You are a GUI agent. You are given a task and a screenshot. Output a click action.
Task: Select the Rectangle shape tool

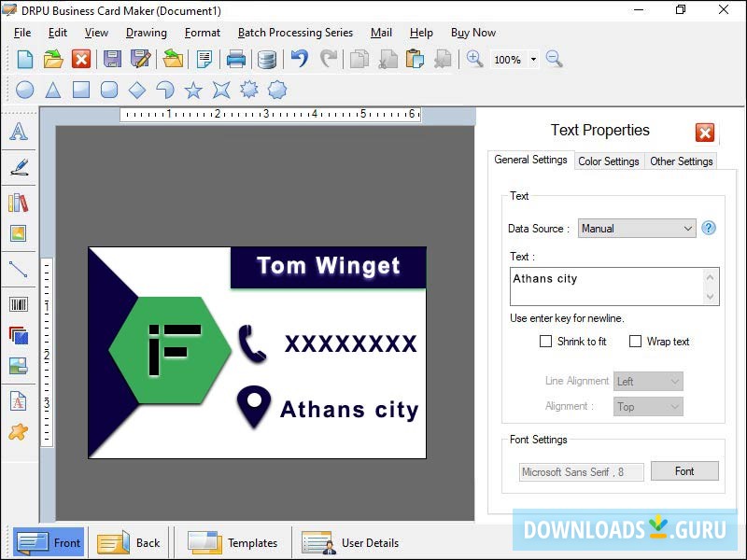(81, 90)
